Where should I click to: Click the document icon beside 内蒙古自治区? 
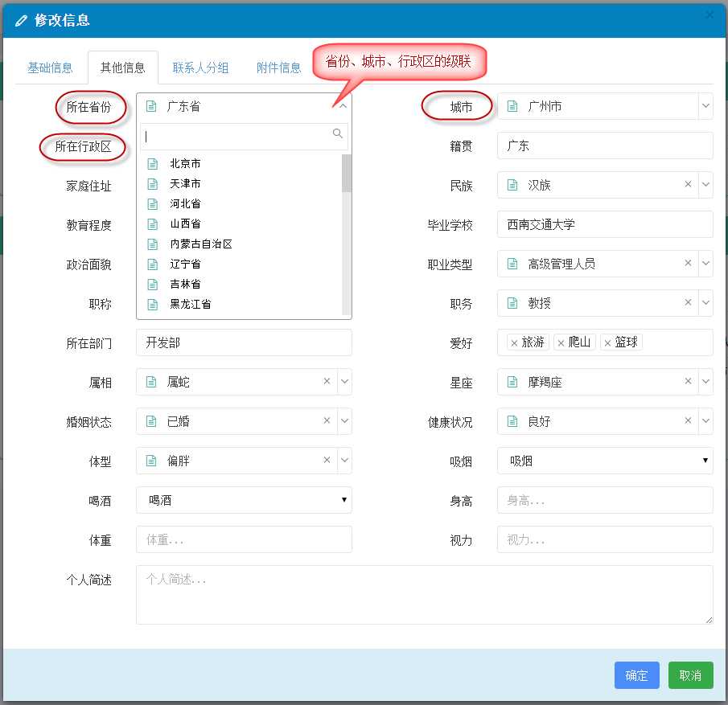click(x=152, y=244)
